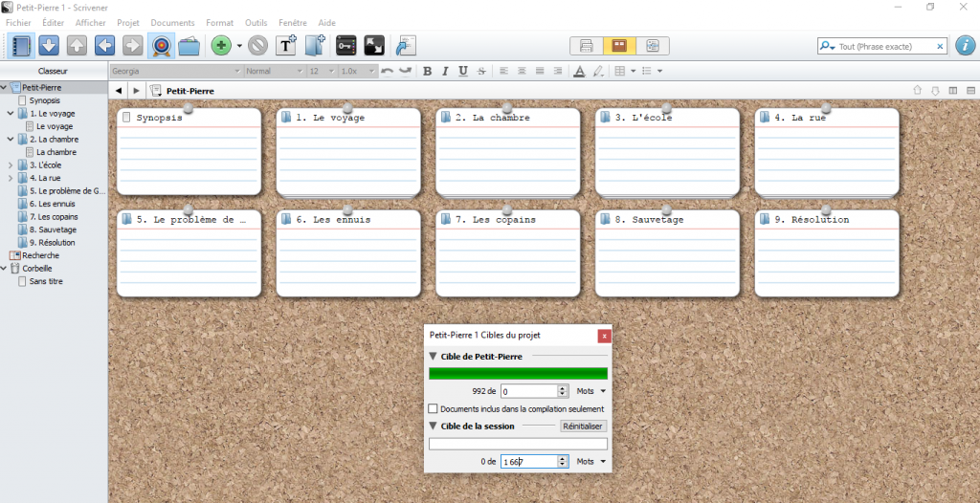Switch to outliner view mode
This screenshot has height=503, width=980.
[653, 46]
